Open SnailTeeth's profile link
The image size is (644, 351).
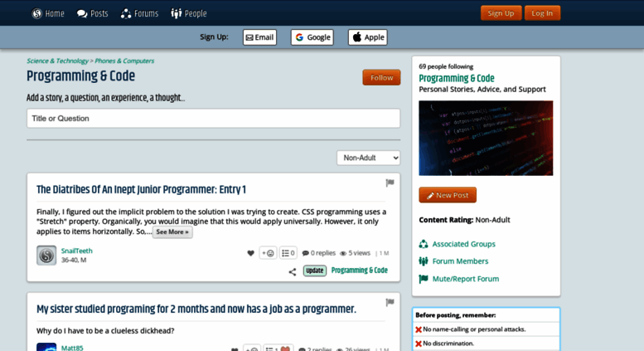point(77,251)
